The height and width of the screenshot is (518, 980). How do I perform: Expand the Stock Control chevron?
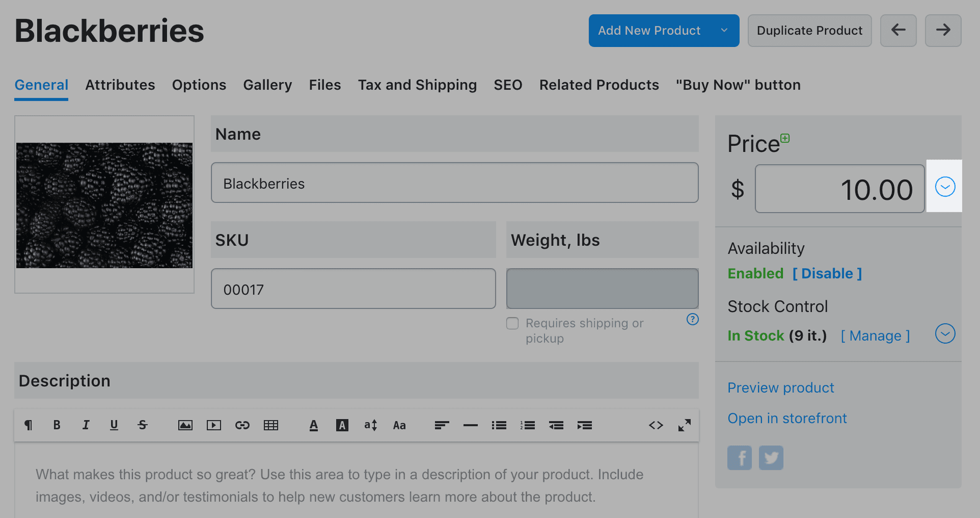click(945, 334)
